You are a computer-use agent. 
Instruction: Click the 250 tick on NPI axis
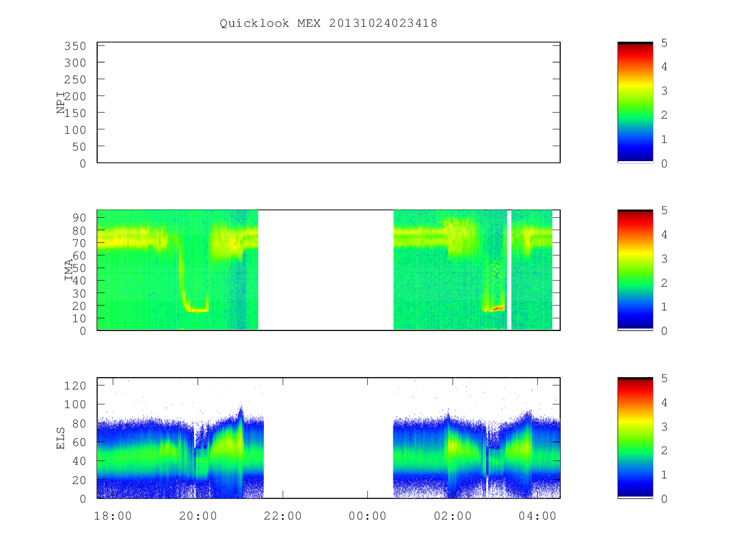coord(74,80)
